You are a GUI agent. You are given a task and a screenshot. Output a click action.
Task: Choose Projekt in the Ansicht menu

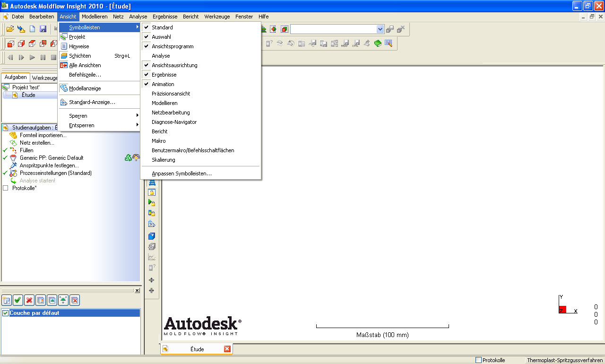[99, 37]
